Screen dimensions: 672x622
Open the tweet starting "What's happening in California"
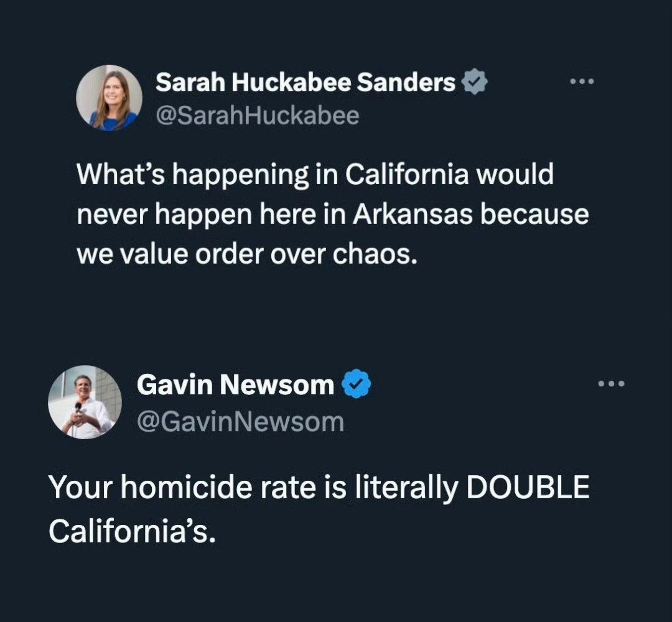[x=332, y=214]
